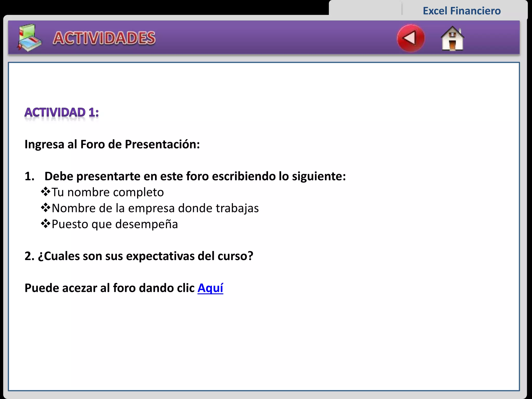Click the ACTIVIDAD 1: heading
532x399 pixels.
pos(62,112)
